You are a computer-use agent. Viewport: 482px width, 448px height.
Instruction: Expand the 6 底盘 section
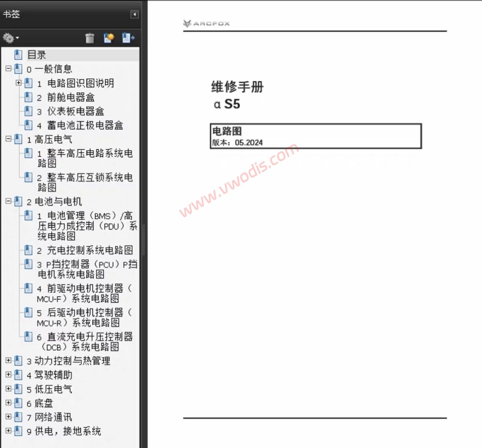pyautogui.click(x=8, y=403)
